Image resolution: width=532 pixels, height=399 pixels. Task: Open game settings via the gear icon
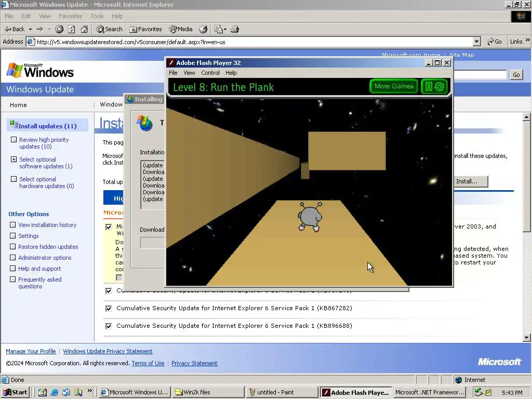[440, 87]
